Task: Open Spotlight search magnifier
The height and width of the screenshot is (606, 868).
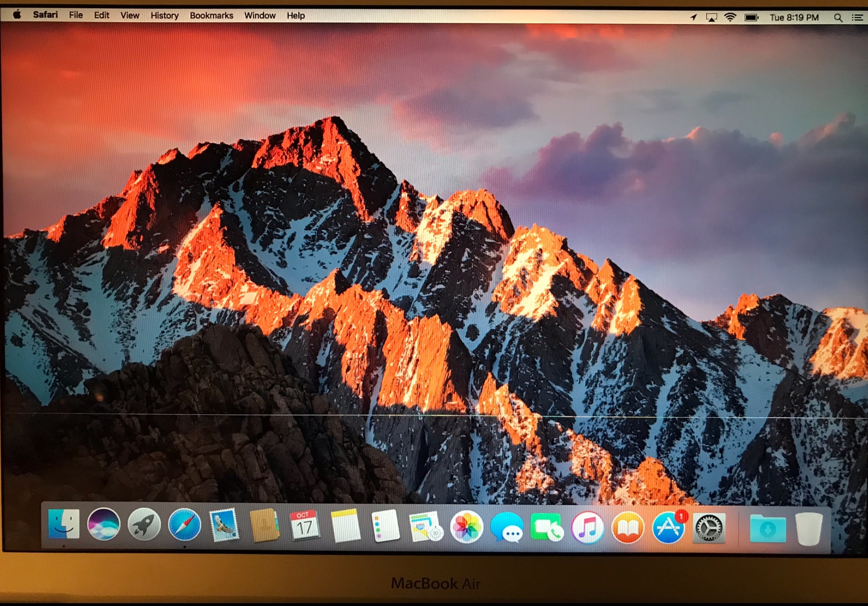Action: point(838,18)
